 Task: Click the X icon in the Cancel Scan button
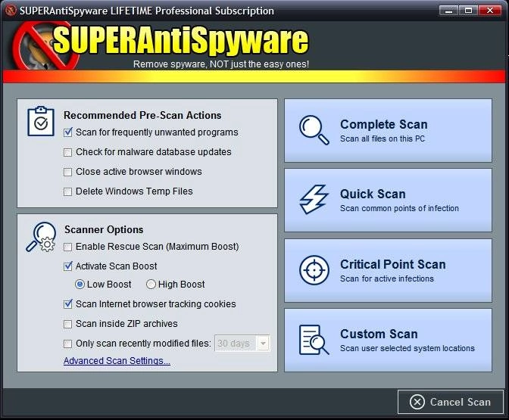417,402
